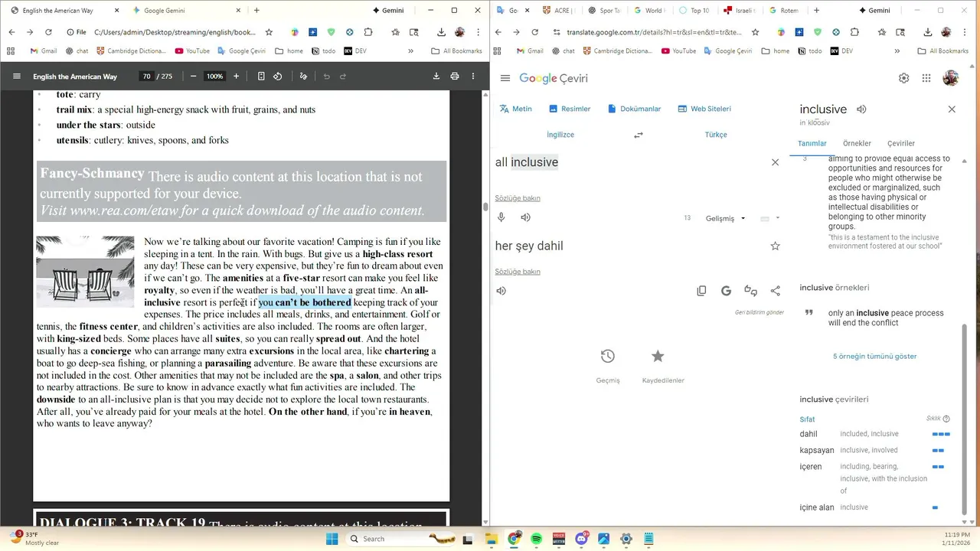Rotate the PDF page counterclockwise

tap(278, 77)
